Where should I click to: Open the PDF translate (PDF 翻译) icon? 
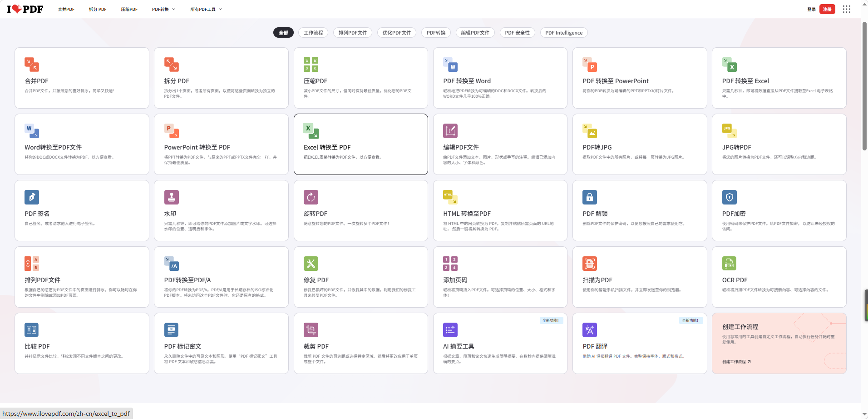[589, 330]
